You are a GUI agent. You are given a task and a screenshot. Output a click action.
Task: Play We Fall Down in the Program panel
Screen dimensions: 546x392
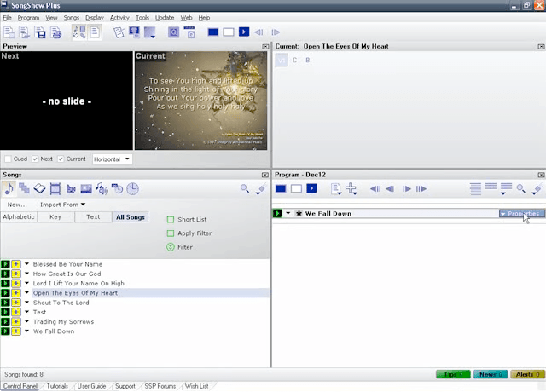coord(277,213)
